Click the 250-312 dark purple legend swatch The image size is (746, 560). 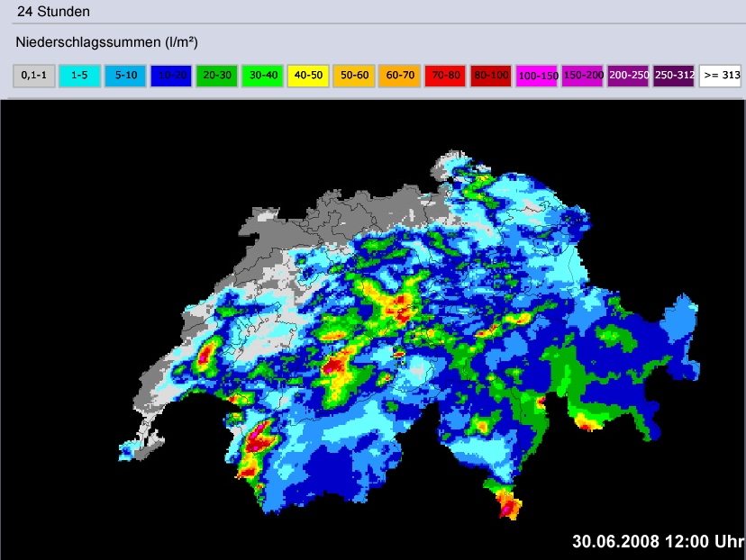coord(674,76)
